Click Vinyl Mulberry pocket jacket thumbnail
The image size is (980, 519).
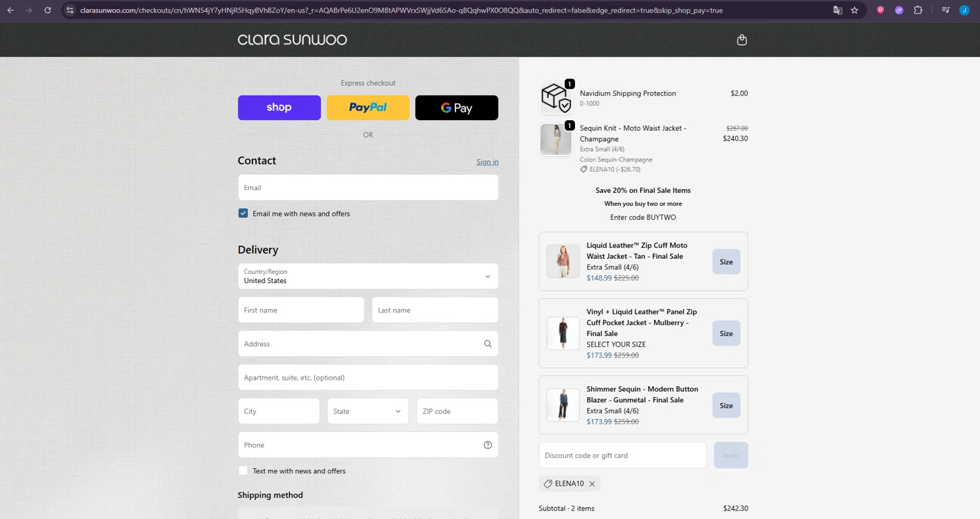(563, 333)
